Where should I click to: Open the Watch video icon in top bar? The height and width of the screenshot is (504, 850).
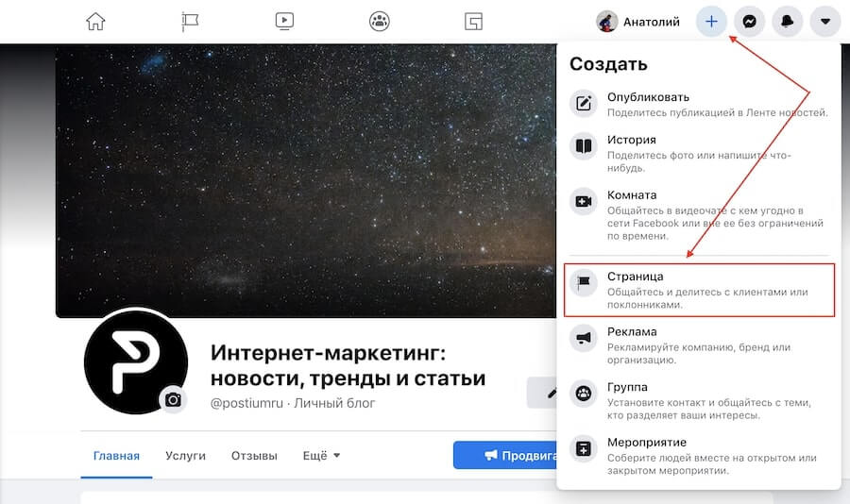coord(284,22)
